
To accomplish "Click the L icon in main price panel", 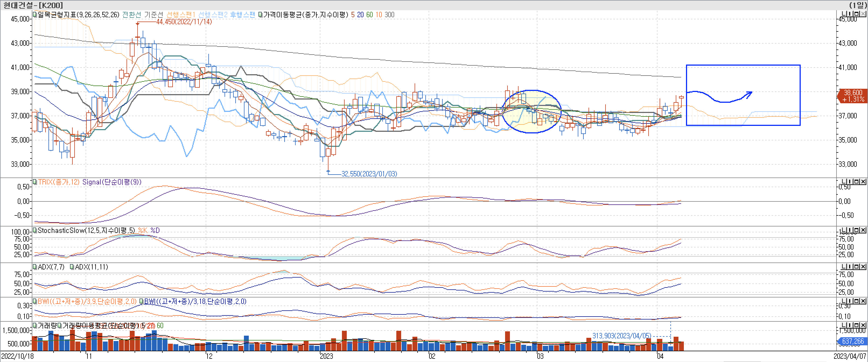I will (844, 14).
